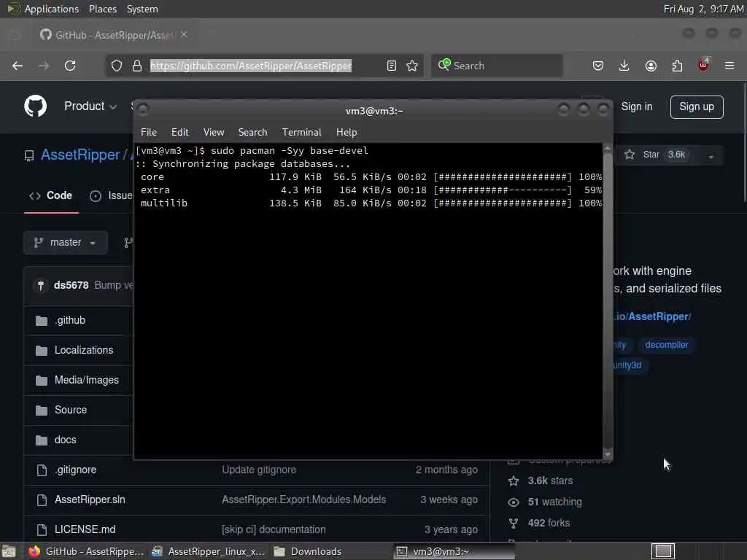This screenshot has width=747, height=560.
Task: Click the ds5678 commit author
Action: click(x=71, y=285)
